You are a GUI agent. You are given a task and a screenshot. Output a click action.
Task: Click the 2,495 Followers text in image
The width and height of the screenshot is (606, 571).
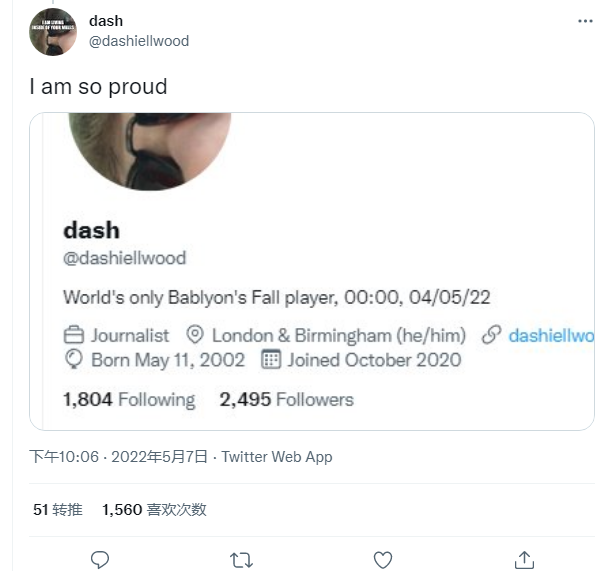pos(286,399)
